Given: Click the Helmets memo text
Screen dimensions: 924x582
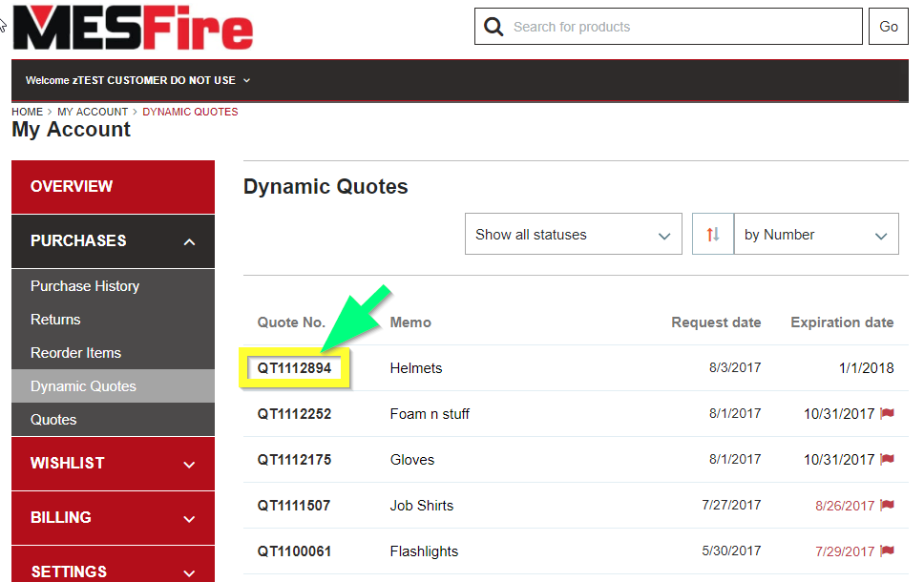Looking at the screenshot, I should 416,368.
